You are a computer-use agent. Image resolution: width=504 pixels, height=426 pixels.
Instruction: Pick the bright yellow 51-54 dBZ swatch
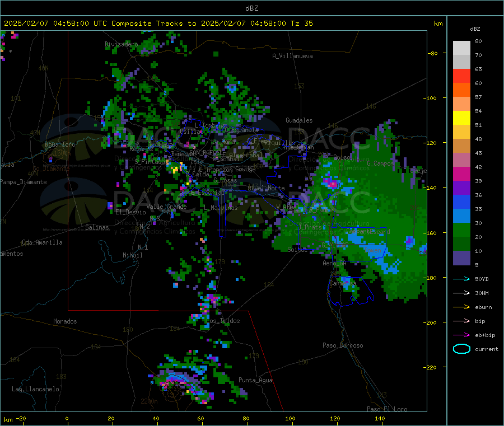[461, 118]
